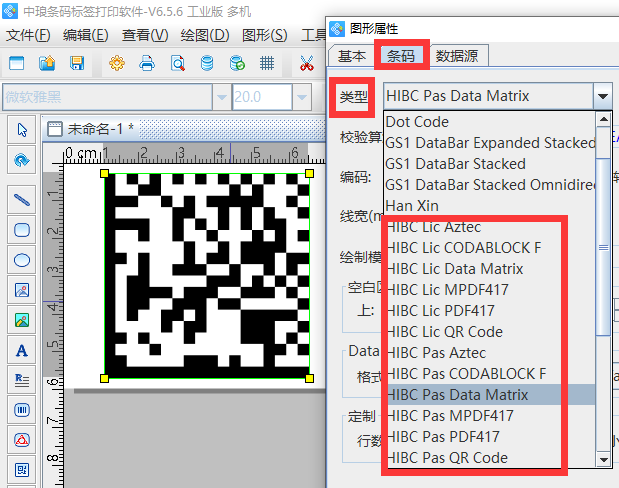Open the font size dropdown arrow
Image resolution: width=619 pixels, height=488 pixels.
click(x=302, y=97)
